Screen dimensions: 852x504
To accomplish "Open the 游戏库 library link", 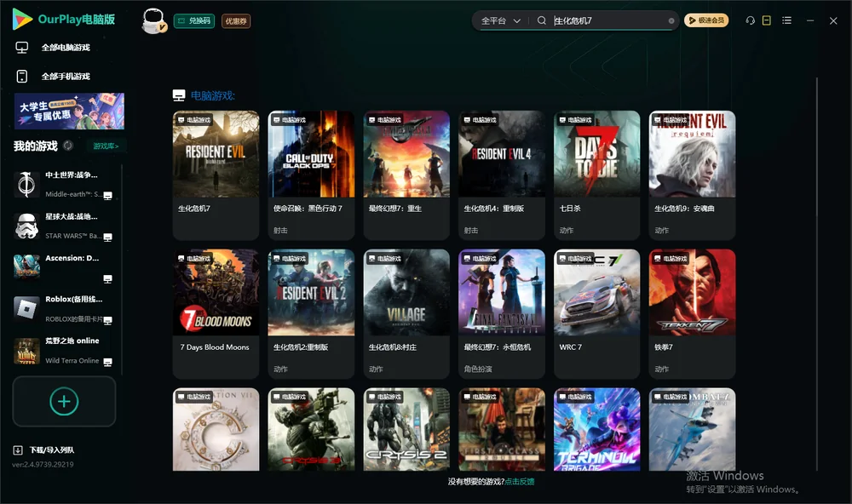I will [x=106, y=146].
